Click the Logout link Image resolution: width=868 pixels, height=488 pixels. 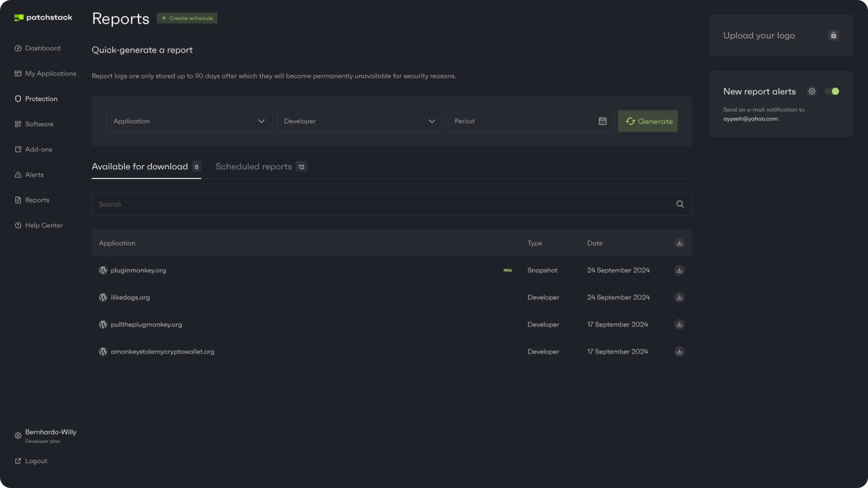click(x=36, y=461)
